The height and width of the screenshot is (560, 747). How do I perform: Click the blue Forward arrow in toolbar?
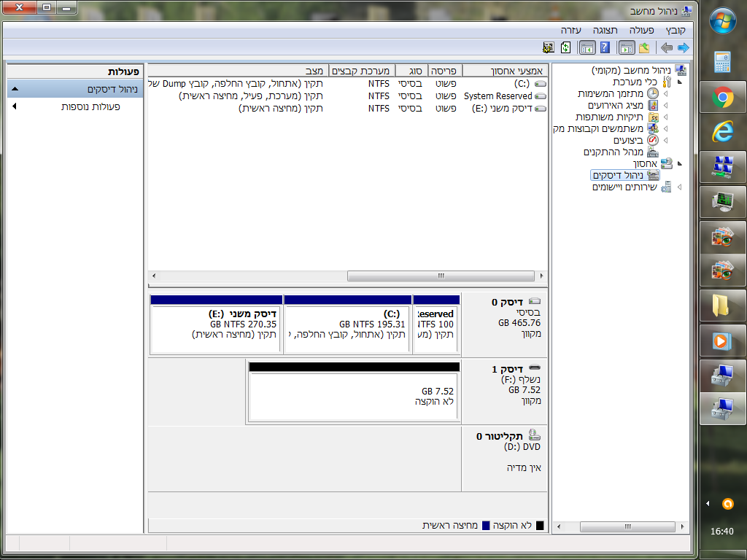coord(683,47)
